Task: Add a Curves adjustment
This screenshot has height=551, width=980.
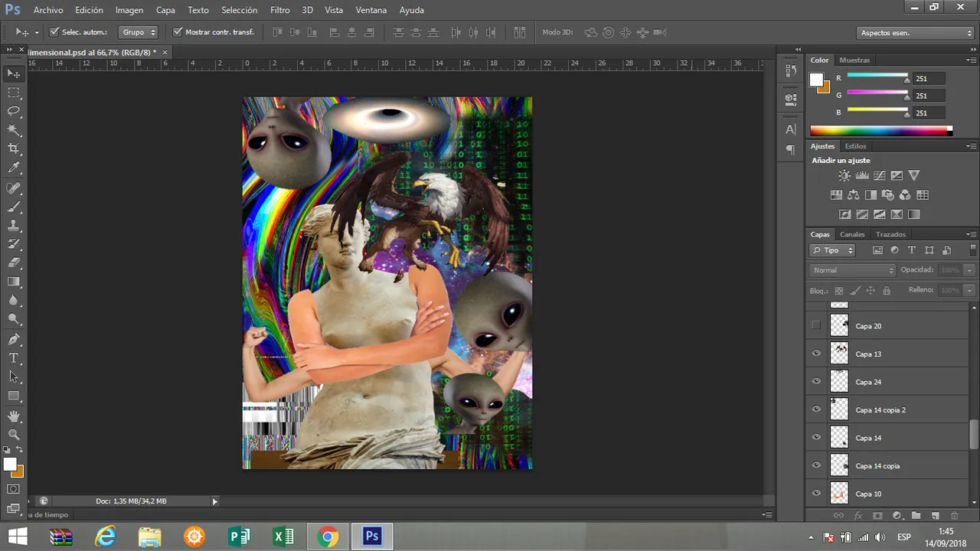Action: (880, 175)
